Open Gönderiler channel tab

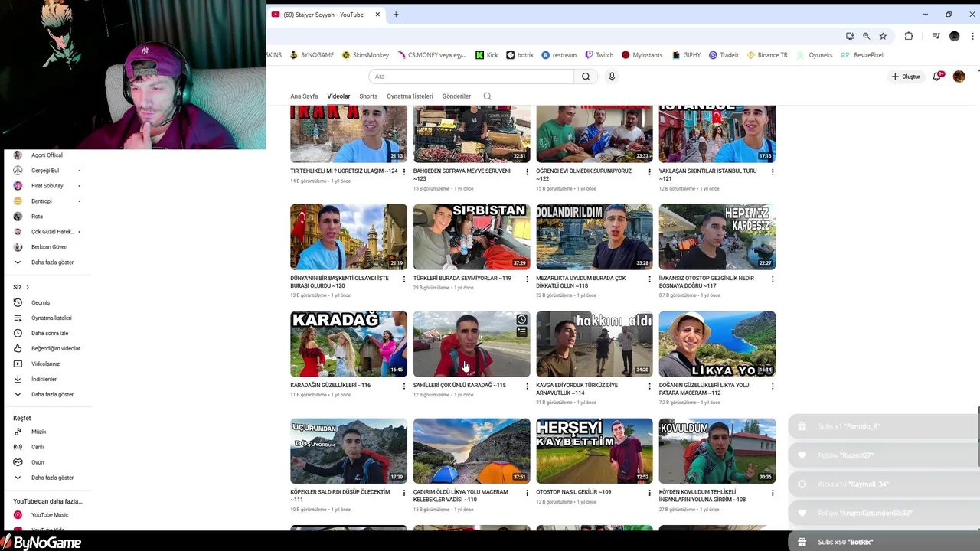456,96
